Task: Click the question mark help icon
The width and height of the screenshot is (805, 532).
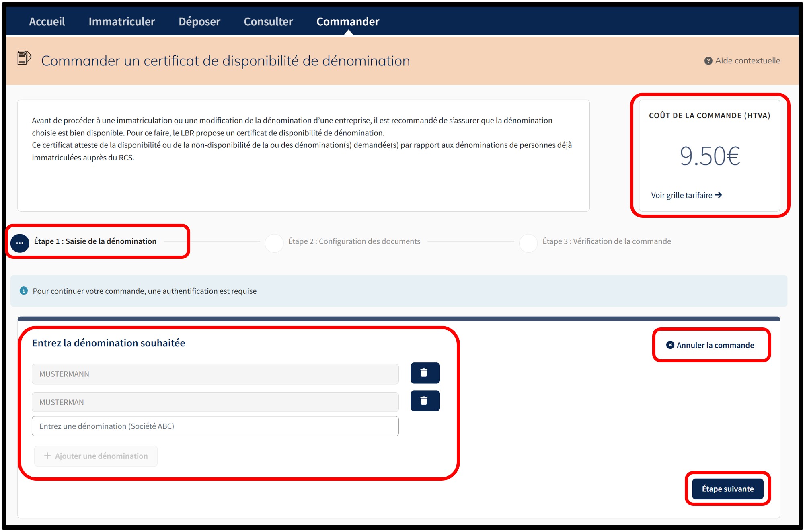Action: (708, 61)
